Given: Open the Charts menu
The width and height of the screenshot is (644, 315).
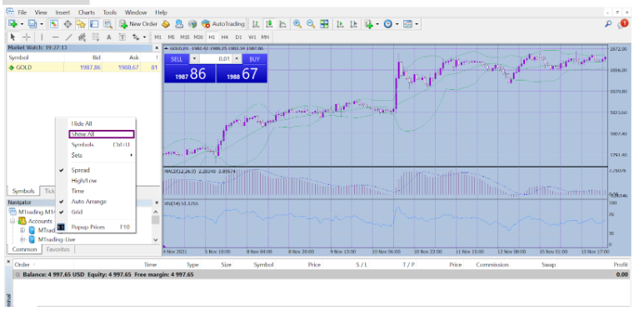Looking at the screenshot, I should 87,12.
